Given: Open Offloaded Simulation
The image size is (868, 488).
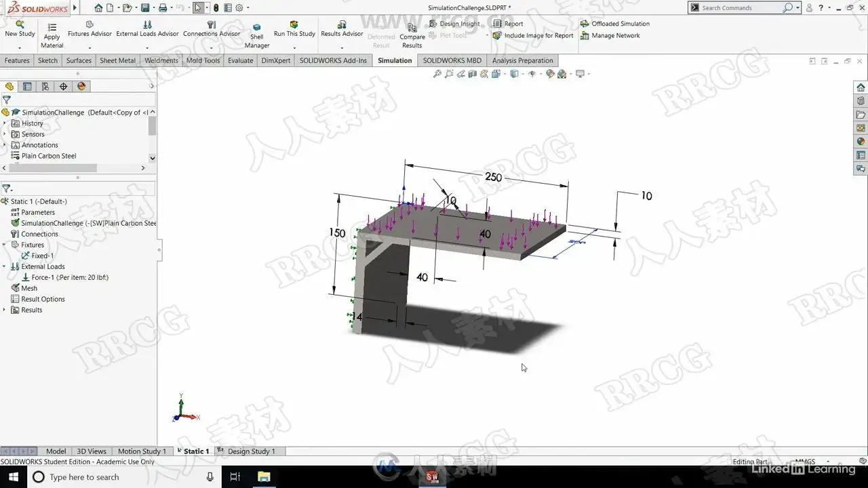Looking at the screenshot, I should pos(615,24).
